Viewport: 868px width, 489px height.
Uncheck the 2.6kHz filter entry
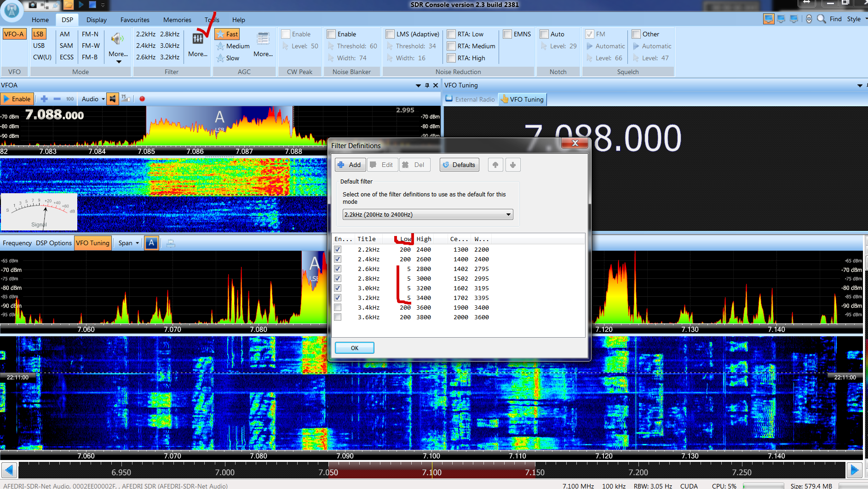click(x=338, y=269)
